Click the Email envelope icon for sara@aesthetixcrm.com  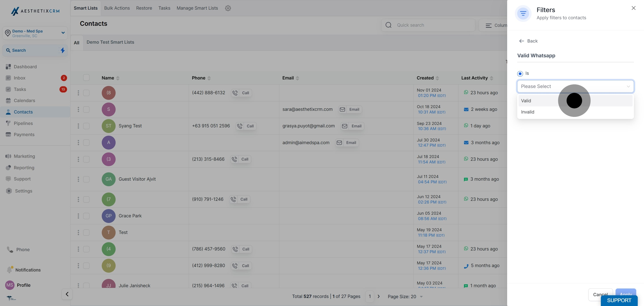pos(342,110)
